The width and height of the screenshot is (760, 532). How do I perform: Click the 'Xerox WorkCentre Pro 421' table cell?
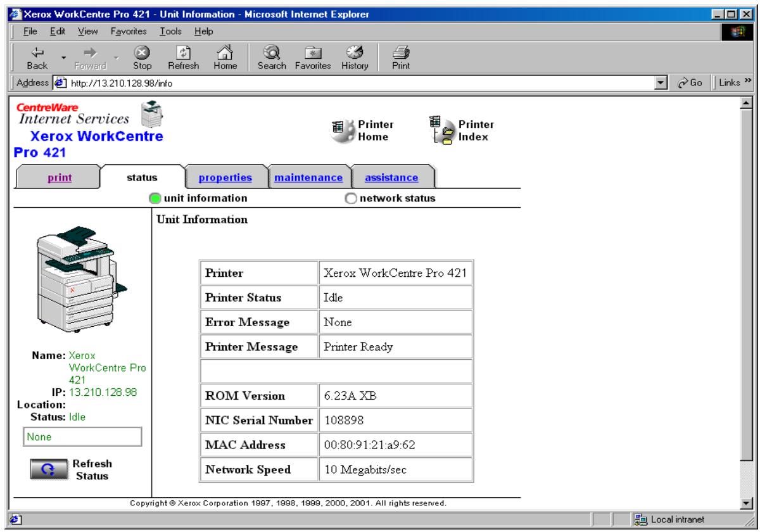[x=395, y=273]
